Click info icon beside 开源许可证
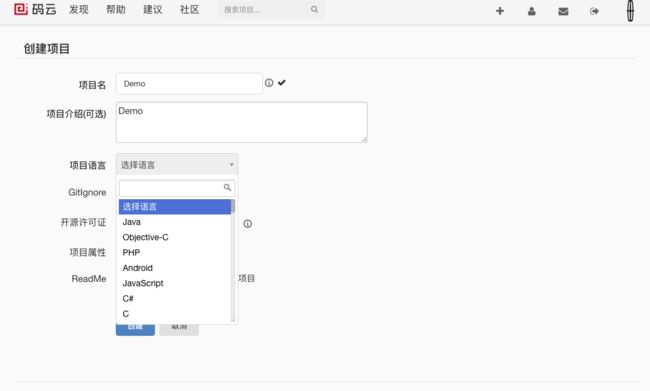 pos(247,224)
